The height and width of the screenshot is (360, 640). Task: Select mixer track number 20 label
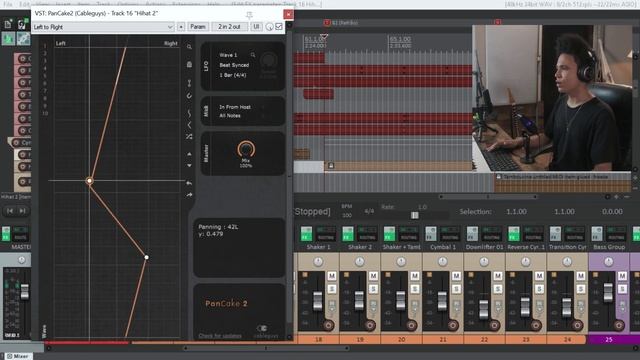pyautogui.click(x=401, y=340)
